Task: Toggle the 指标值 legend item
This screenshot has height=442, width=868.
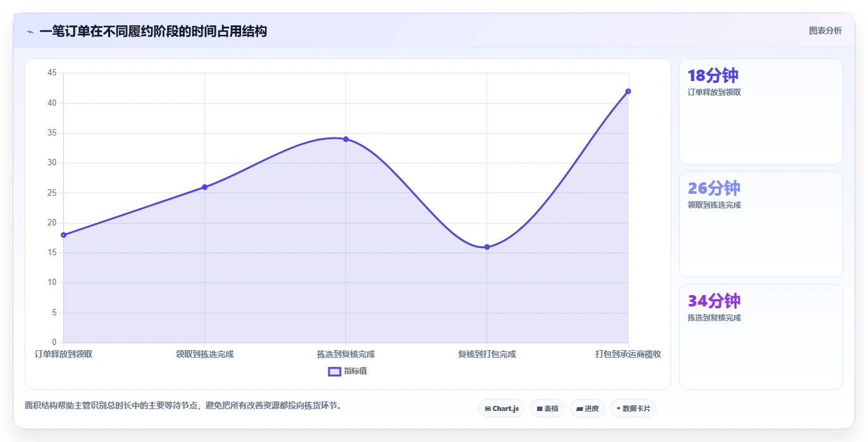Action: coord(347,371)
